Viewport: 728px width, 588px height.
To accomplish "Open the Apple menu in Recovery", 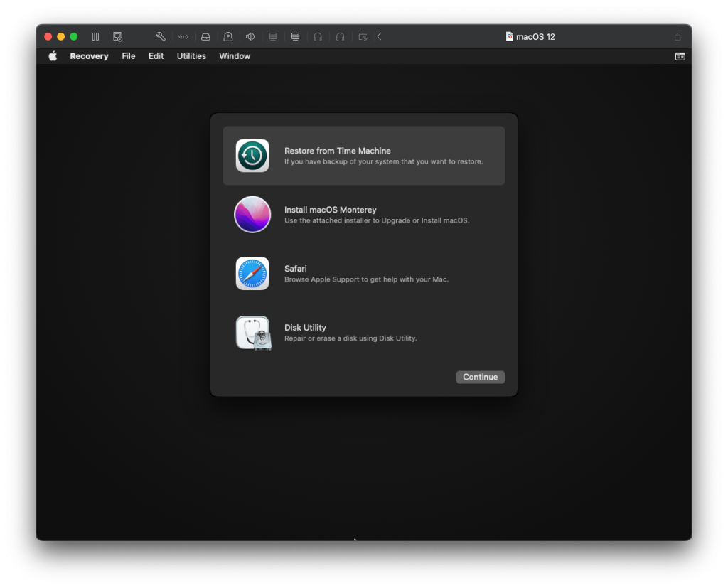I will point(53,56).
